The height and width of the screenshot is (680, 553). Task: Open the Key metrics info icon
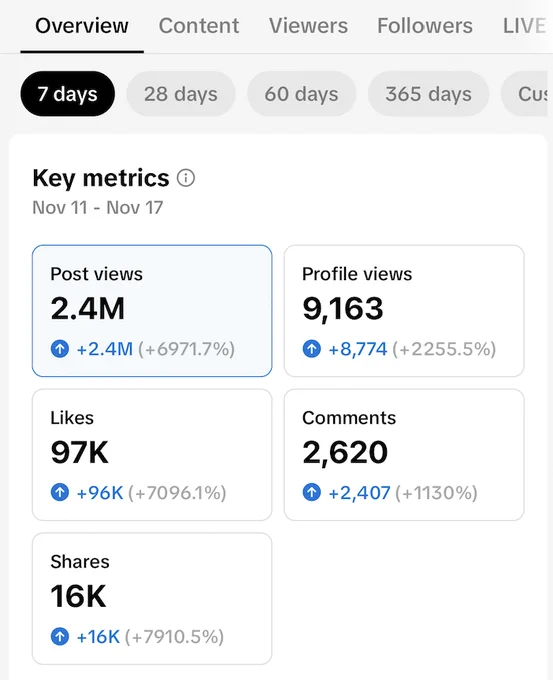(x=186, y=178)
